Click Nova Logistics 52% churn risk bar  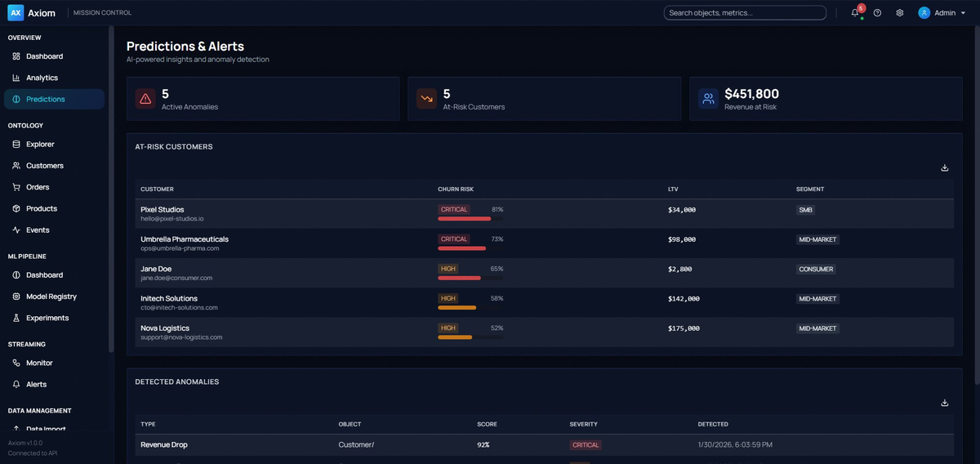[470, 337]
